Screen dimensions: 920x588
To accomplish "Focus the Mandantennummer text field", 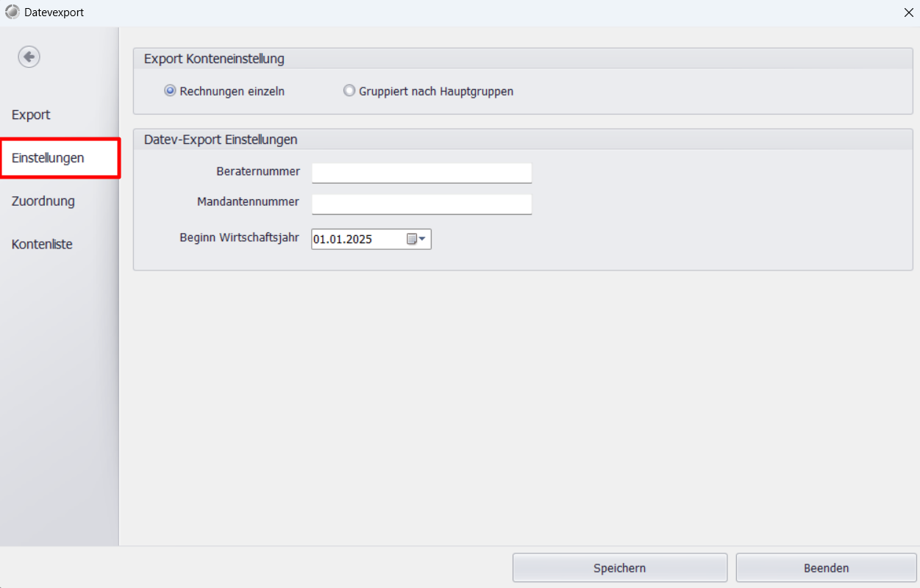I will (x=421, y=204).
